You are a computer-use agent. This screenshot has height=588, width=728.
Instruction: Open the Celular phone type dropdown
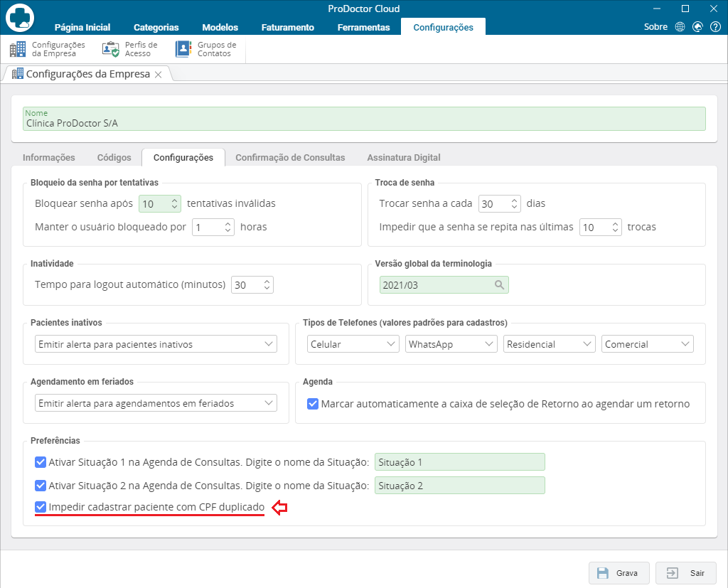pos(353,344)
